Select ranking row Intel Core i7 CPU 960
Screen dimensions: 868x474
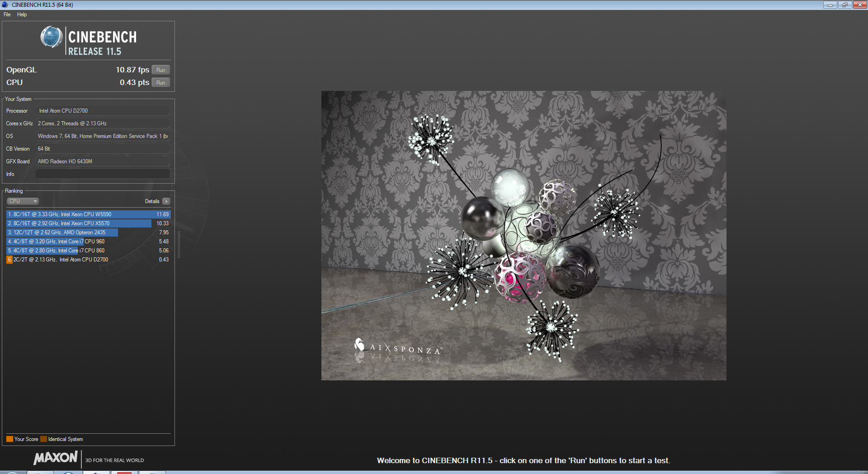click(89, 242)
